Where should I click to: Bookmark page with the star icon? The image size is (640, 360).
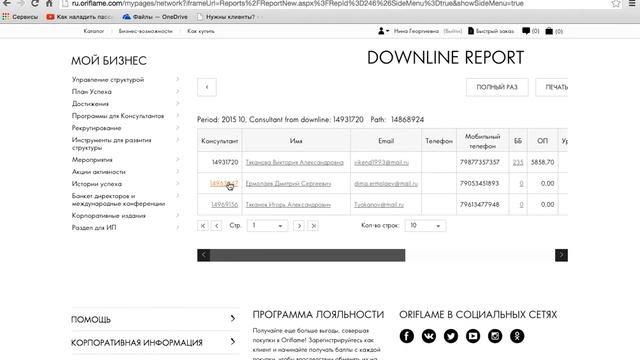coord(616,4)
